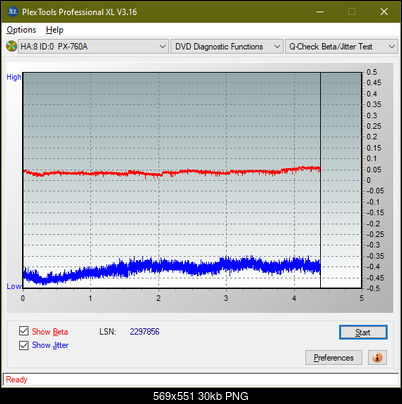Open the Options menu
402x404 pixels.
[x=21, y=30]
